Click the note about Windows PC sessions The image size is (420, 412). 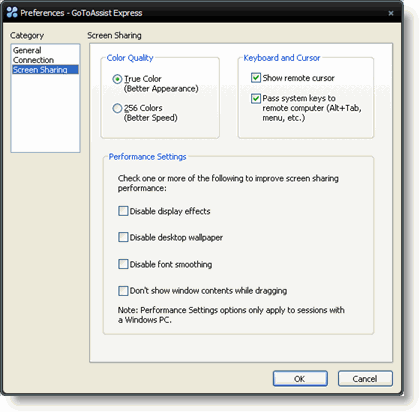[x=231, y=315]
